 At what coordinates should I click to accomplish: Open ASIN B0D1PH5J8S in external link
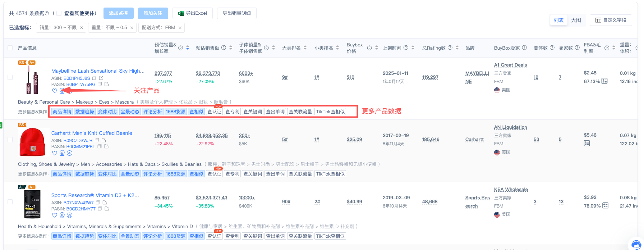click(101, 78)
